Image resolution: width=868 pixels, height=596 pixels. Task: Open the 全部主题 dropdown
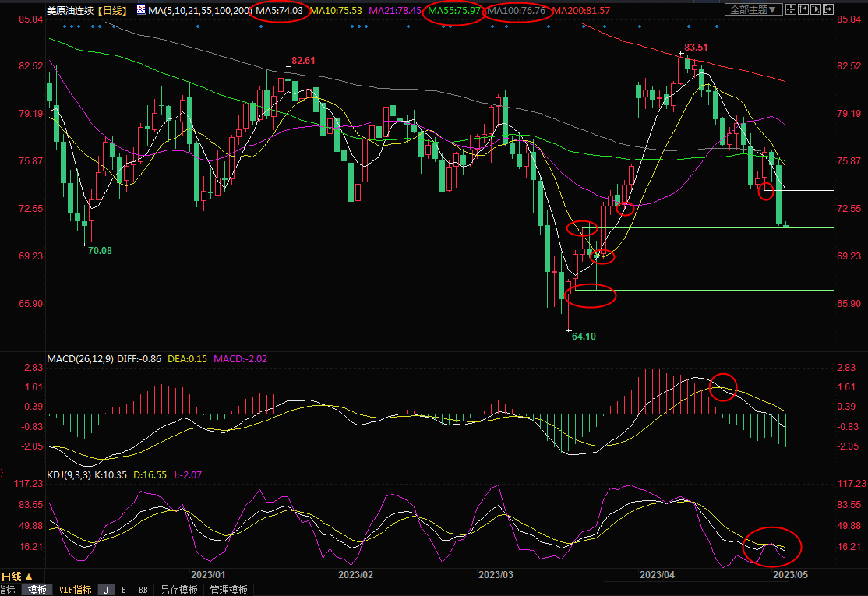click(751, 10)
